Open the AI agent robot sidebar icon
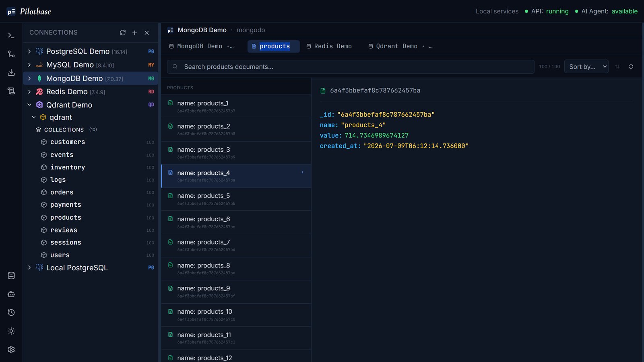 tap(11, 294)
